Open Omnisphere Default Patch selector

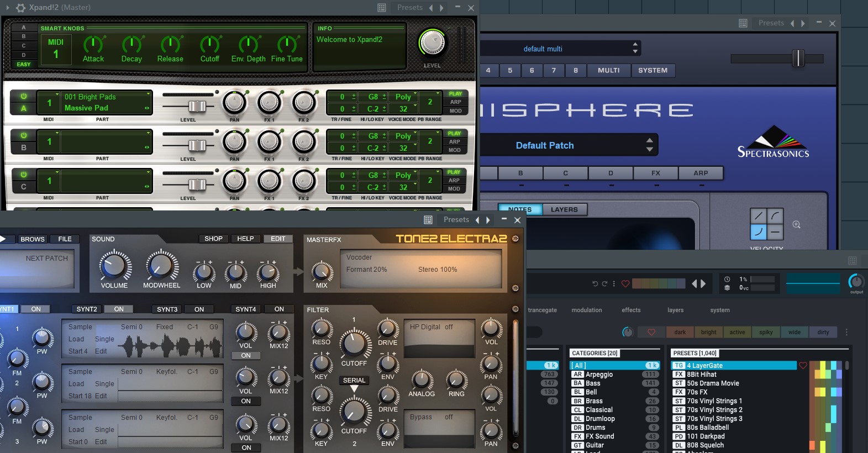649,145
